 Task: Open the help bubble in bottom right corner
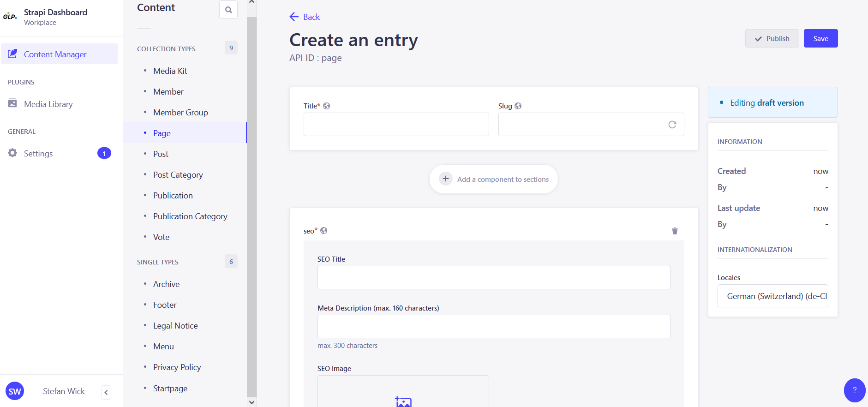pos(854,390)
